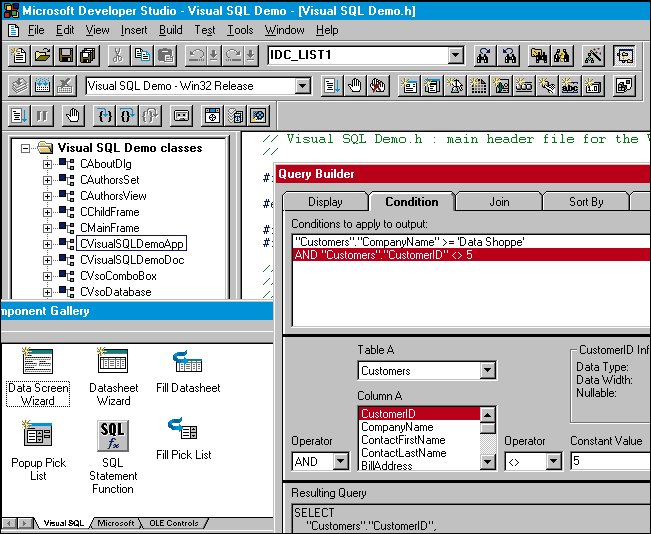The height and width of the screenshot is (534, 651).
Task: Click the ClassWizard wand icon
Action: point(593,55)
